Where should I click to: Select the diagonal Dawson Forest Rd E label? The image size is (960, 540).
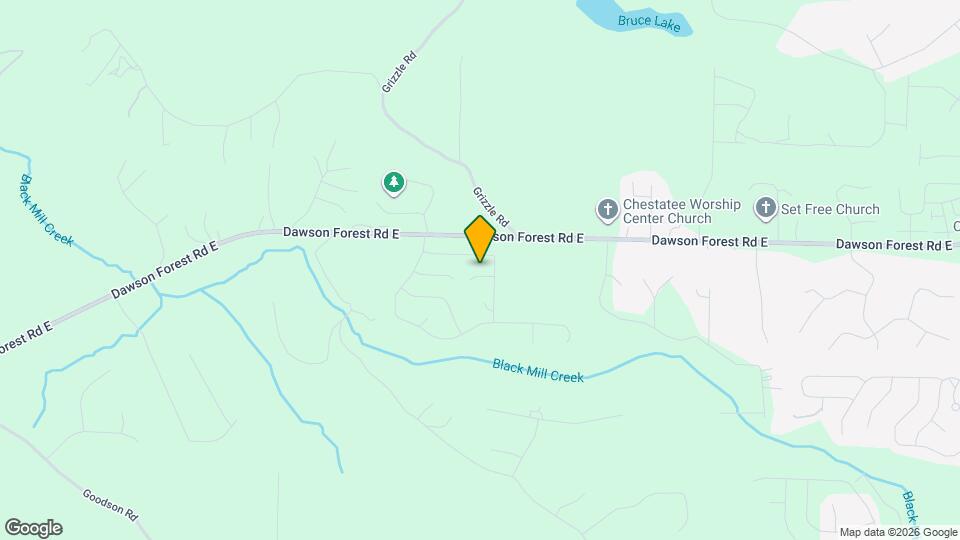[164, 270]
